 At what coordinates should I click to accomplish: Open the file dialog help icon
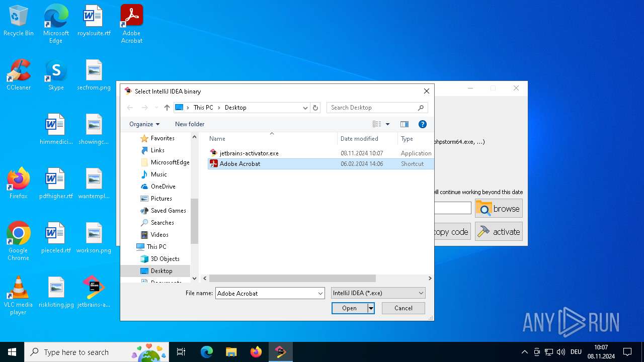pyautogui.click(x=423, y=124)
